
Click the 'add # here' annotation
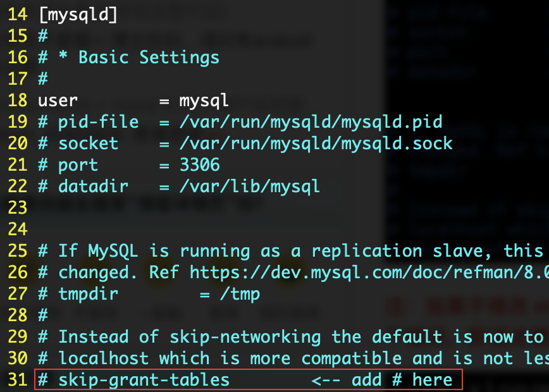point(402,380)
